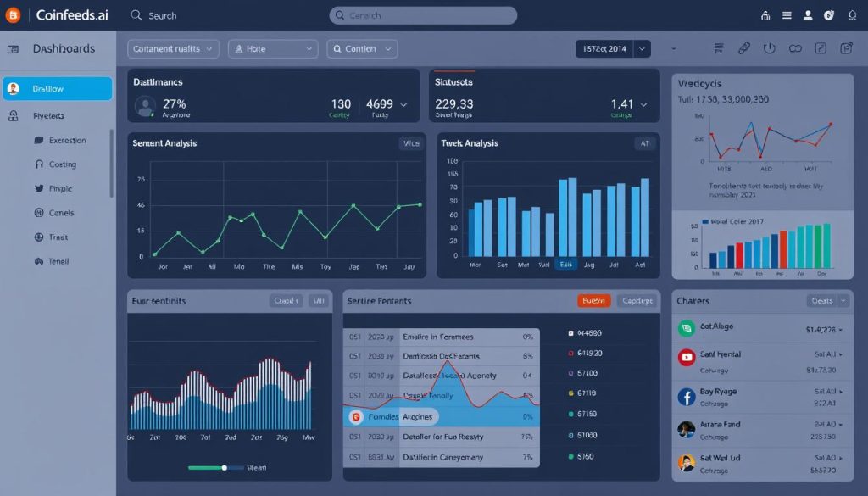The image size is (868, 496).
Task: Click the lock icon beside Flyeleds
Action: 14,115
